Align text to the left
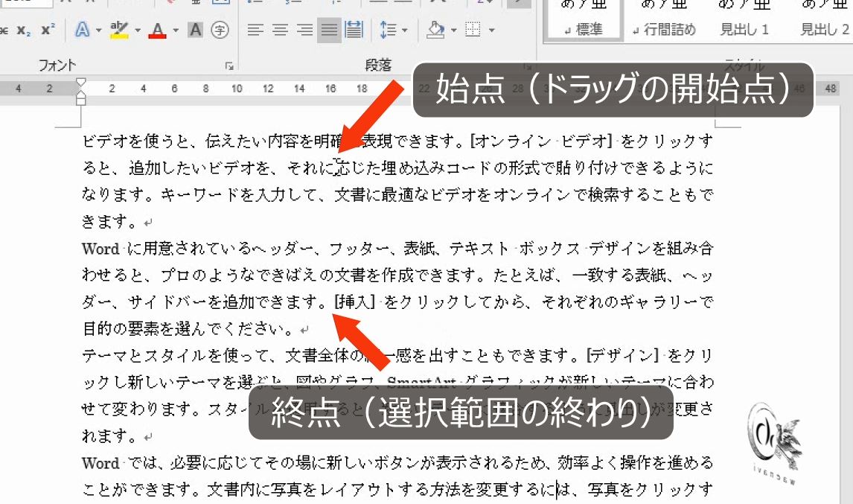Screen dimensions: 853x504 tap(255, 30)
